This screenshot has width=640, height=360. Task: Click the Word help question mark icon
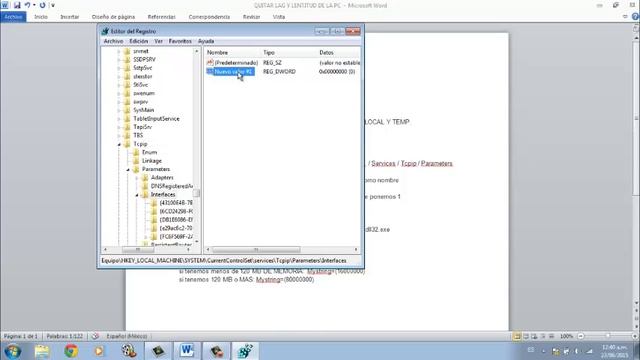(635, 17)
